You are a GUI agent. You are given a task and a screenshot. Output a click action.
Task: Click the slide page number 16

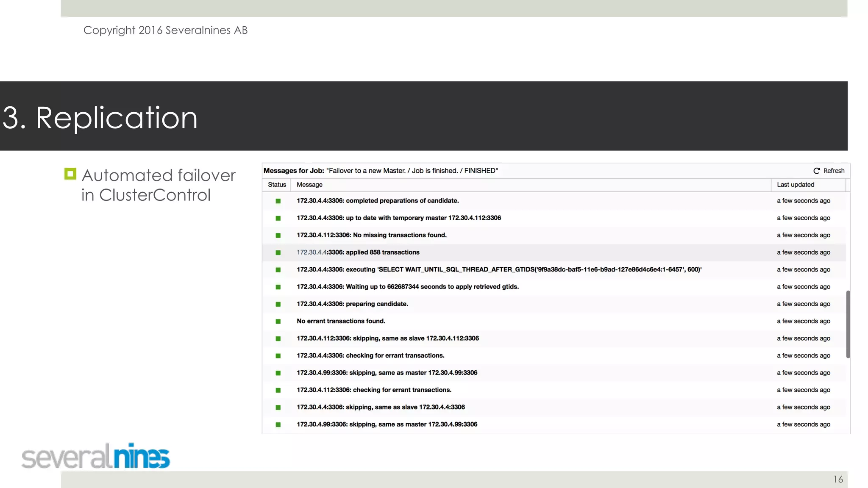coord(838,480)
